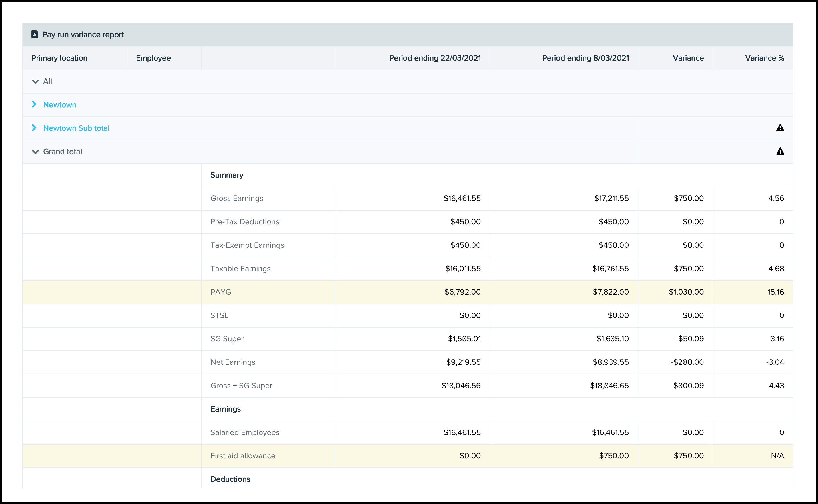Viewport: 818px width, 504px height.
Task: Click the Grand total row label
Action: (62, 152)
